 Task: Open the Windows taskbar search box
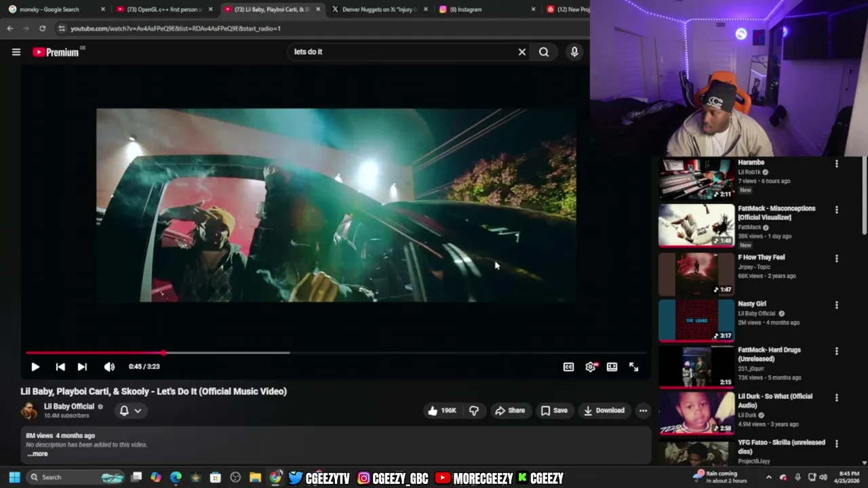75,478
